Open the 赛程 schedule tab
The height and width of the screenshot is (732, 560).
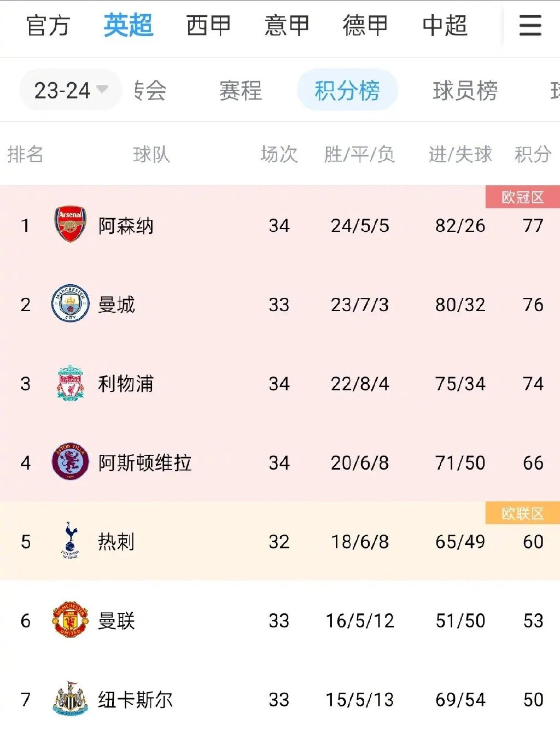(x=240, y=92)
